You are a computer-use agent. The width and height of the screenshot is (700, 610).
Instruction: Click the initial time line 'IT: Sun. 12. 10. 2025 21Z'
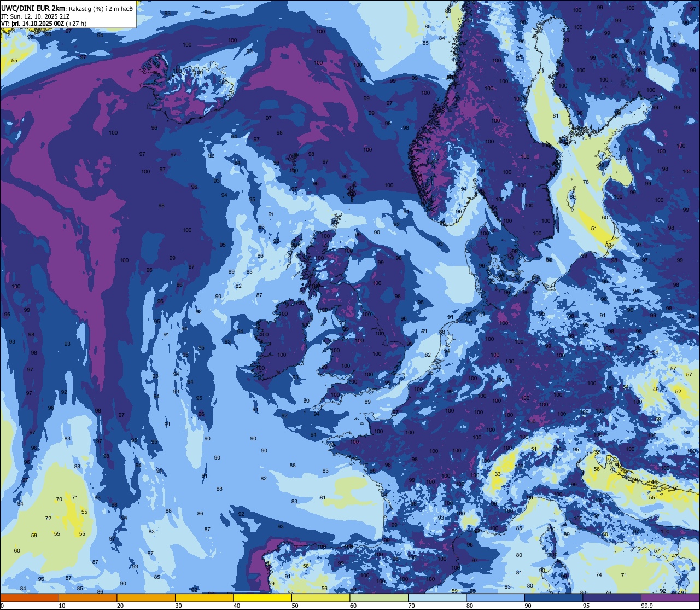35,16
